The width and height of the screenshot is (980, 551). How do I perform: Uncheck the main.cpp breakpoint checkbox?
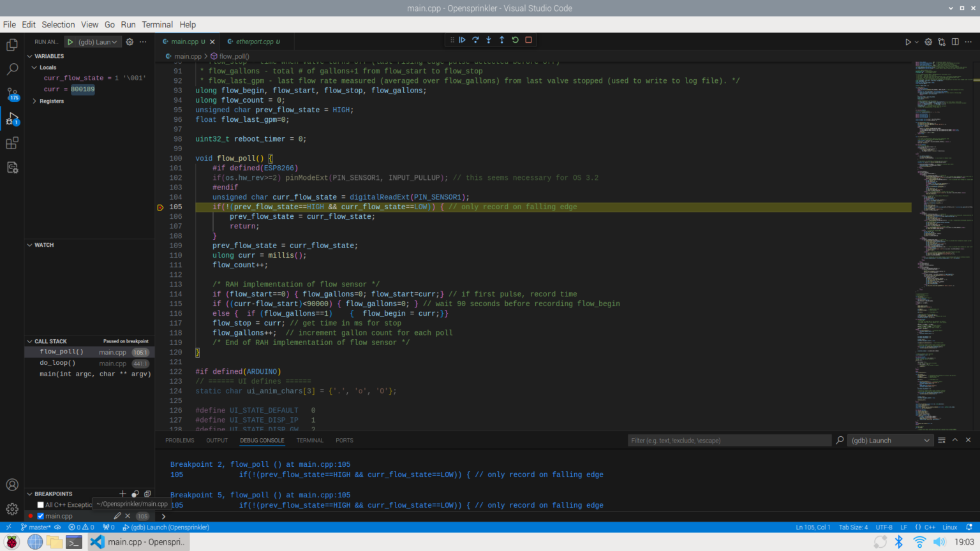click(x=40, y=516)
